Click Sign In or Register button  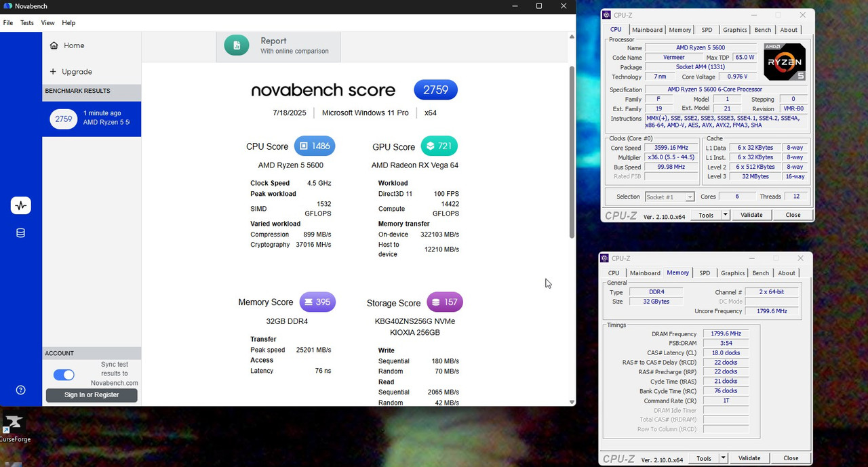[92, 395]
